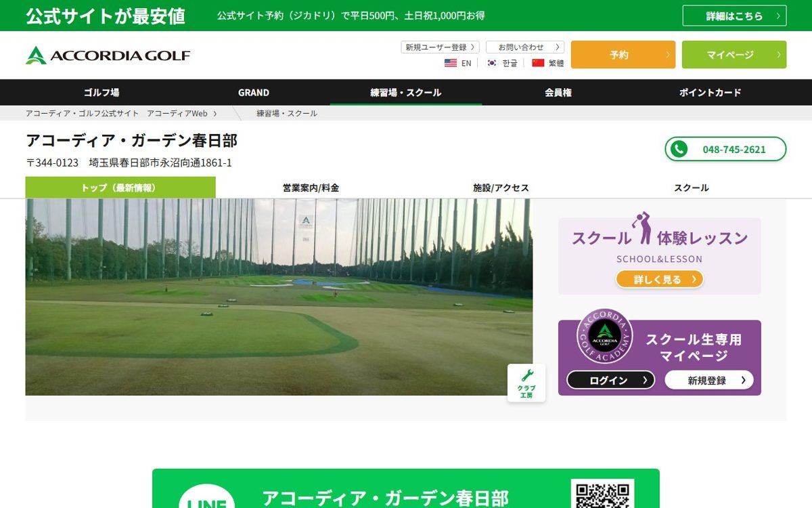
Task: Click the US flag icon
Action: 451,63
